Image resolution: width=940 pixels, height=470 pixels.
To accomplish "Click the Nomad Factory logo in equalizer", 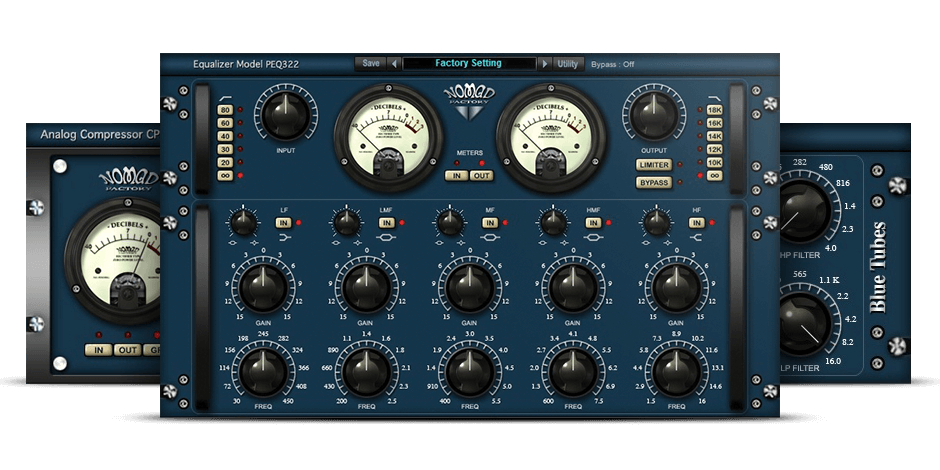I will pos(470,103).
